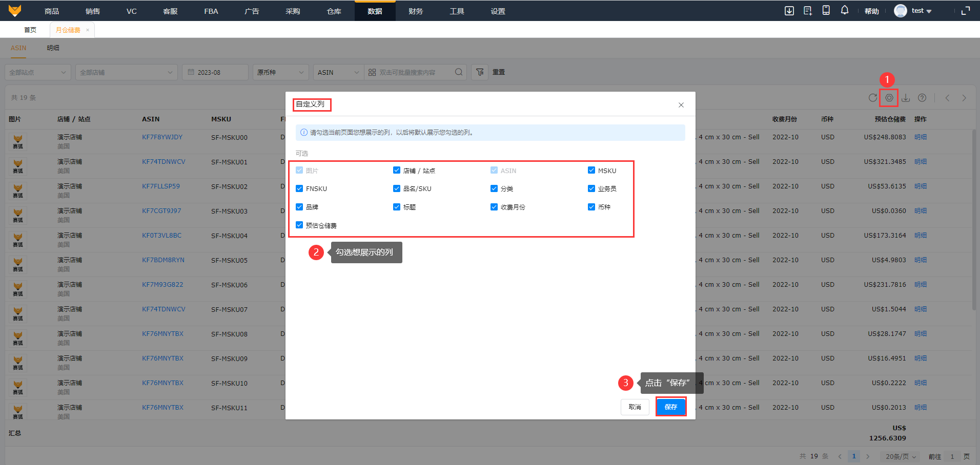Viewport: 980px width, 465px height.
Task: Go to the previous page in pagination
Action: pos(840,456)
